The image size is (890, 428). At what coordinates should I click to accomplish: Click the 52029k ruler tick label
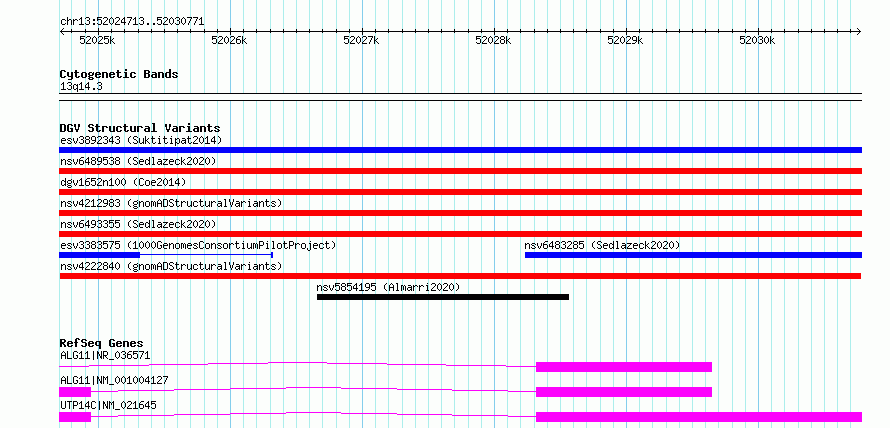625,40
